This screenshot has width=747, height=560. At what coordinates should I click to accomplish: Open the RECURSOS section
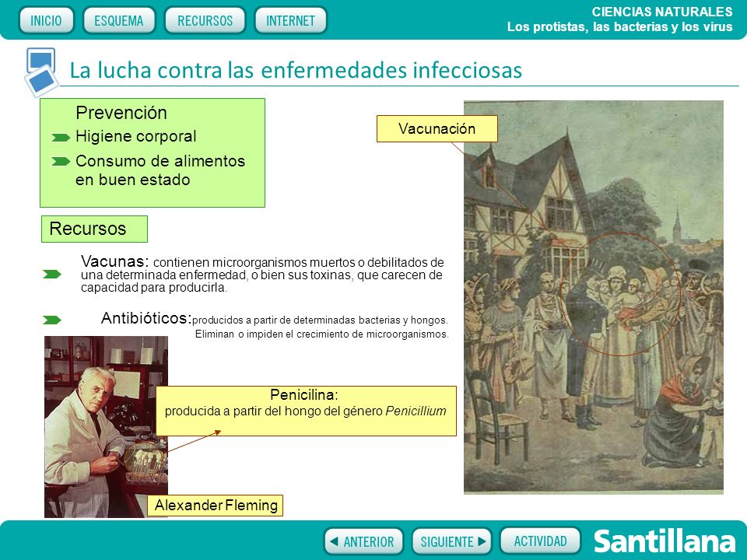pyautogui.click(x=205, y=20)
